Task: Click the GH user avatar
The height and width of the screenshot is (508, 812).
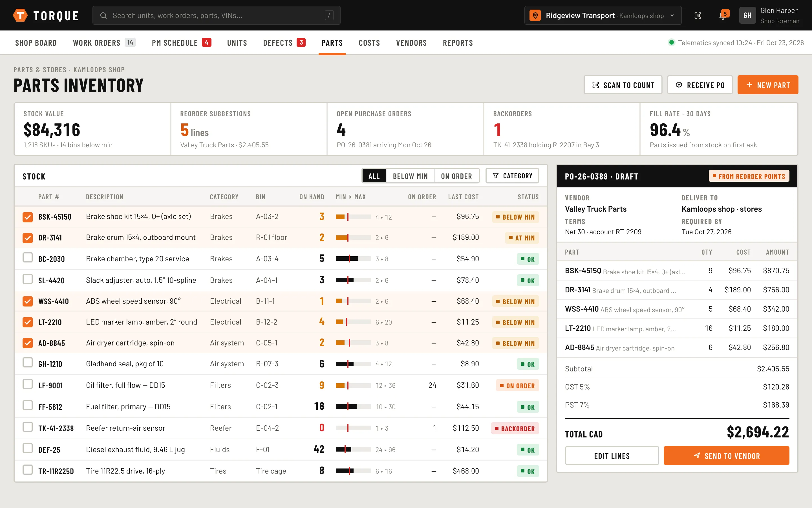Action: 747,16
